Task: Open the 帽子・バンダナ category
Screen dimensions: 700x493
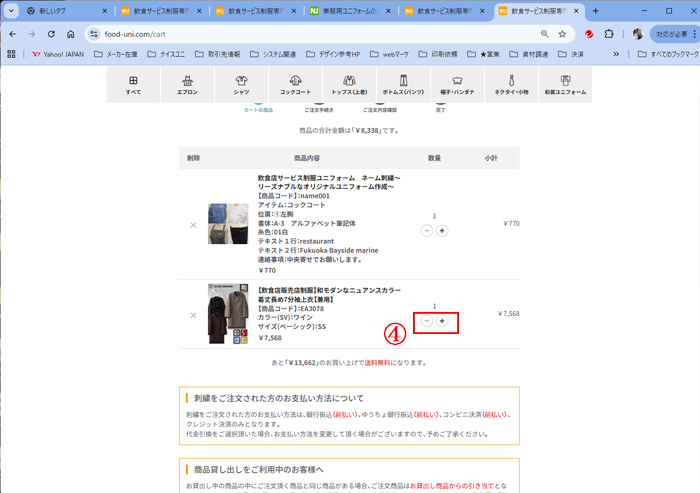Action: (x=457, y=85)
